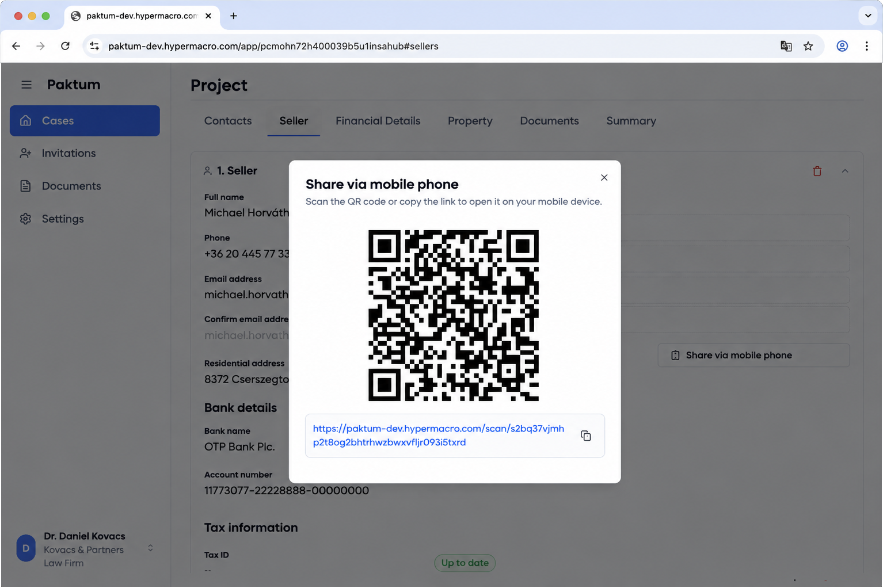Open the browser profile icon
Screen dimensions: 883x588
click(x=842, y=46)
